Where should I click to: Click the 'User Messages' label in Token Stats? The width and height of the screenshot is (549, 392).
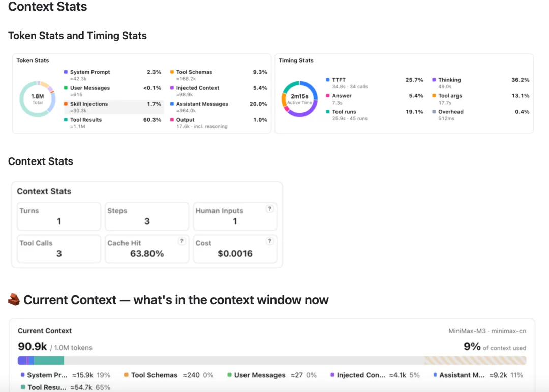(x=90, y=88)
